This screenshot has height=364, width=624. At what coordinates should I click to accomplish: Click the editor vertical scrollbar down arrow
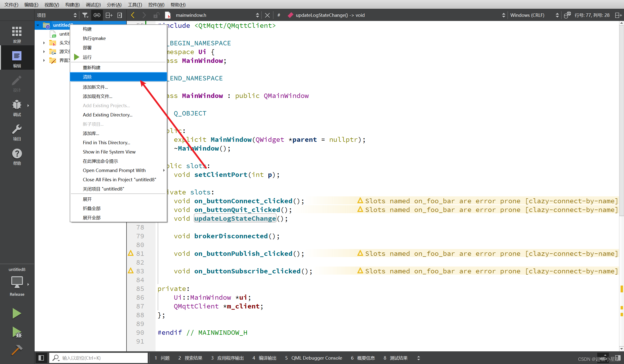click(622, 348)
